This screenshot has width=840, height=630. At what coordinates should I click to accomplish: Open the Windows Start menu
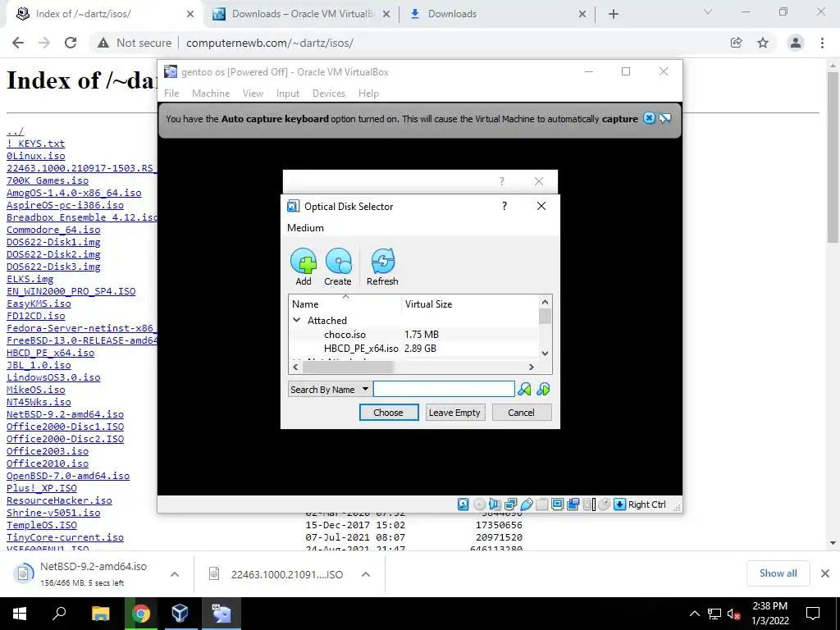pos(20,614)
